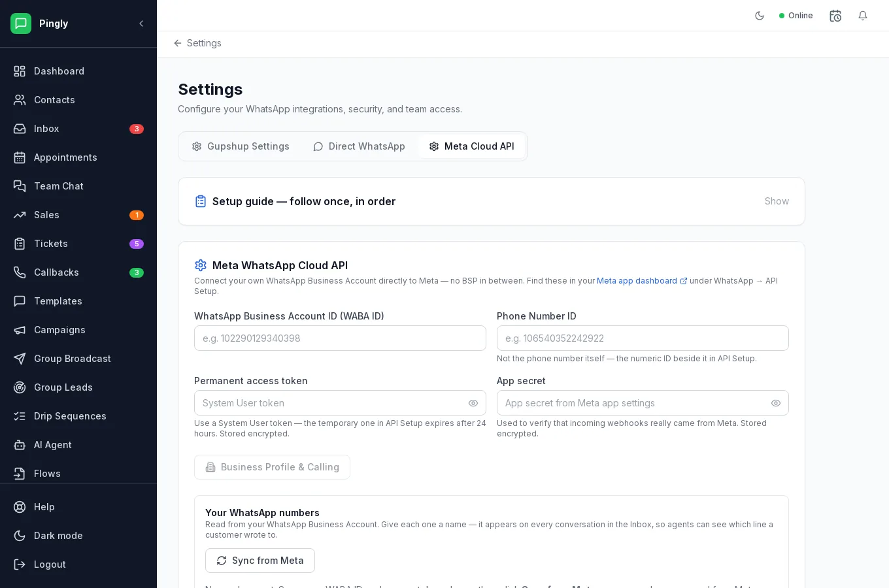Click the Pingly logo icon
Screen dimensions: 889x588
coord(21,24)
